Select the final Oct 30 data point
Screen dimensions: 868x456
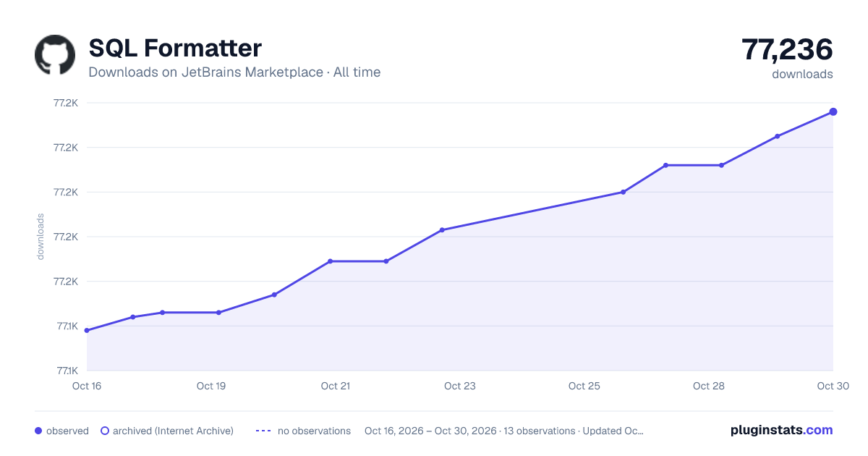[x=833, y=111]
